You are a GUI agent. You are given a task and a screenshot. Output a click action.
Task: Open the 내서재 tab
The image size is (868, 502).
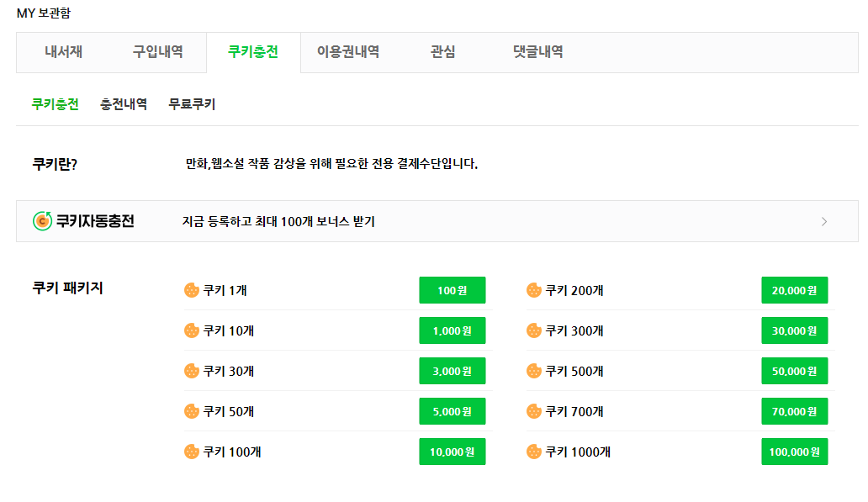pos(63,52)
